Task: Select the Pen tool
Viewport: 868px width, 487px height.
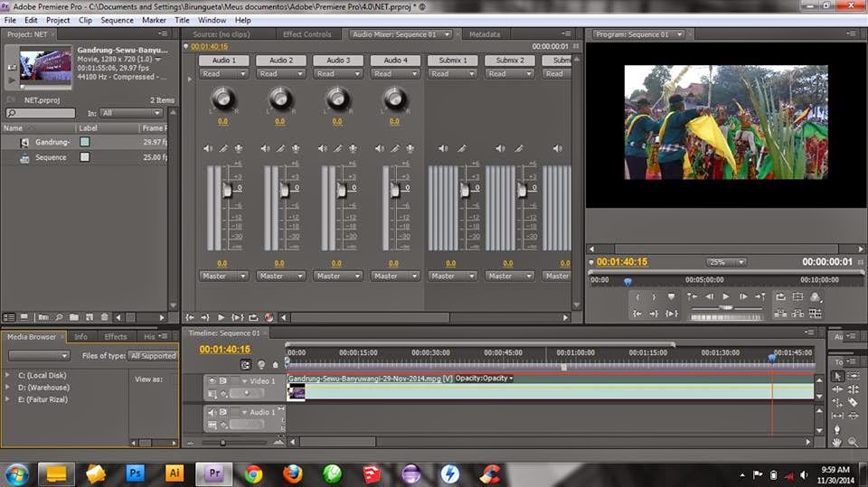Action: click(x=837, y=428)
